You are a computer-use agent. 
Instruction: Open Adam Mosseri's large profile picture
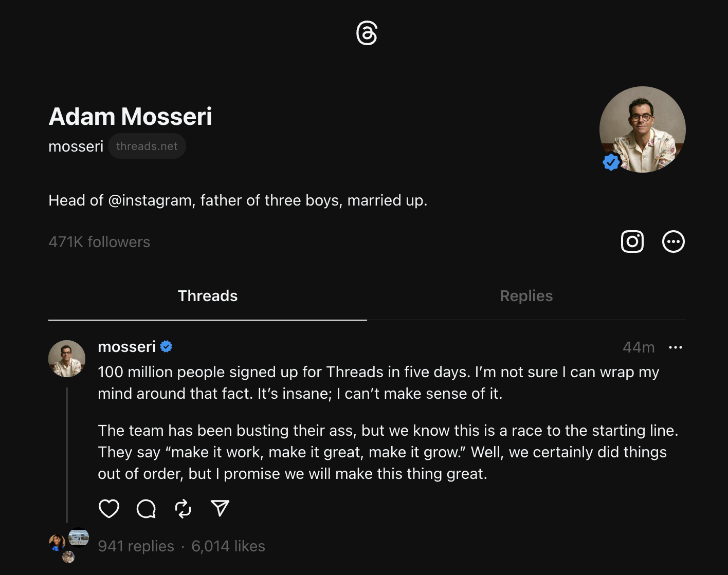tap(642, 129)
